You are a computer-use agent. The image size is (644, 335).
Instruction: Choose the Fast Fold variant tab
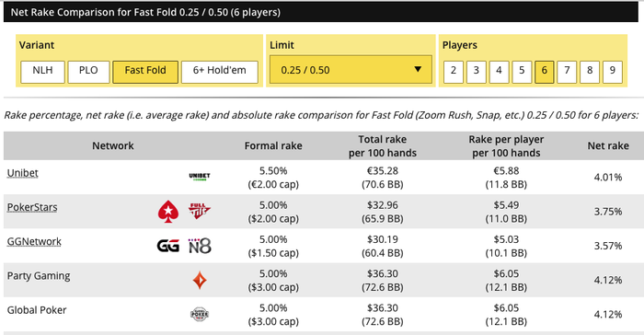[x=145, y=72]
